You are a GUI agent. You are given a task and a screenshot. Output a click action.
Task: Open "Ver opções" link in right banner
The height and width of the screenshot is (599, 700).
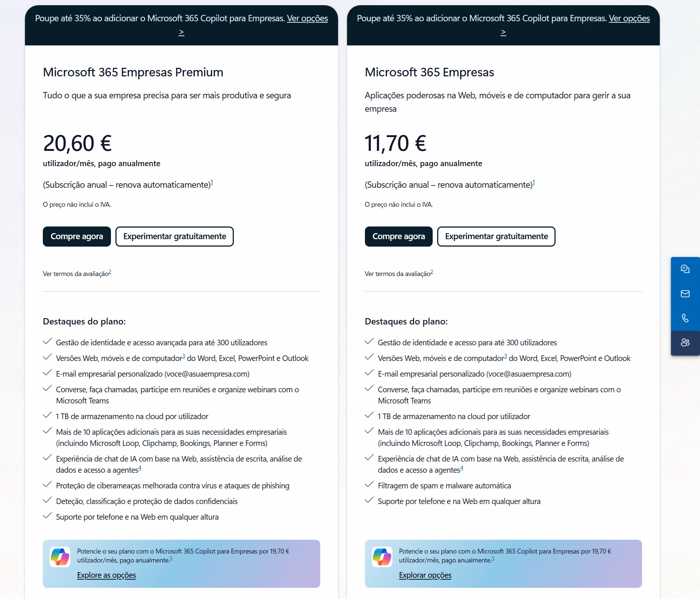(x=629, y=19)
